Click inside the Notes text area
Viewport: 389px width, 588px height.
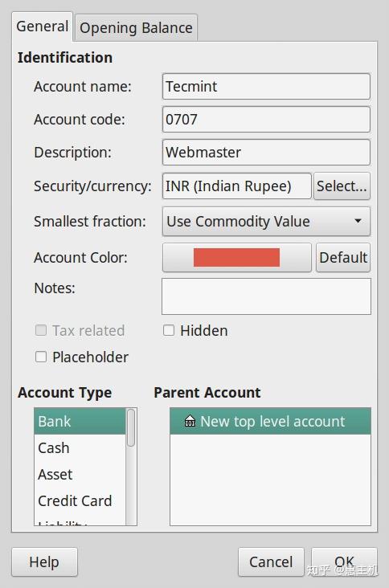pyautogui.click(x=266, y=296)
